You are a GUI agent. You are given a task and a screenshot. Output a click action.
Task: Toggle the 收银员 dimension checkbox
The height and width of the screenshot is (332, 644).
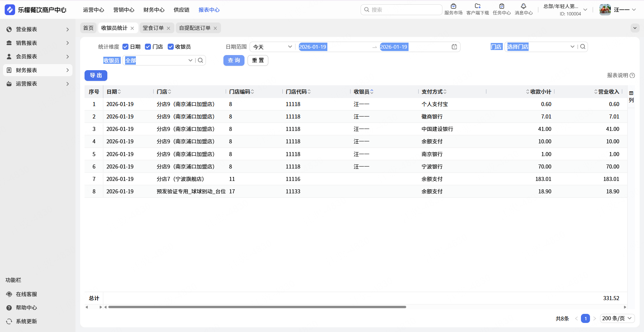click(x=171, y=47)
